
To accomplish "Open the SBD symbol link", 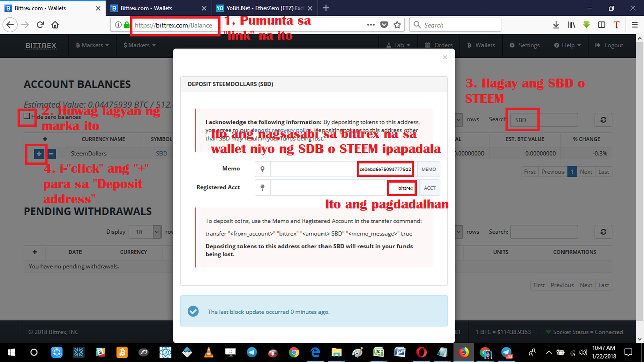I will (162, 153).
